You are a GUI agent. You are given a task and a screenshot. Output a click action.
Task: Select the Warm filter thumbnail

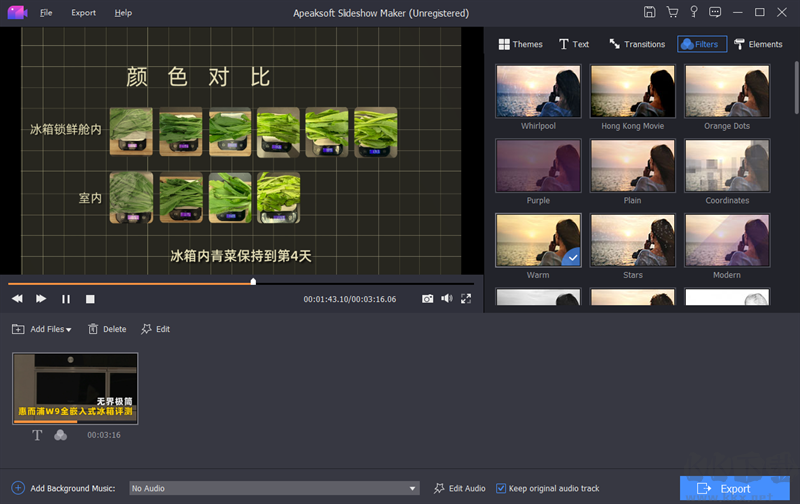(x=537, y=243)
